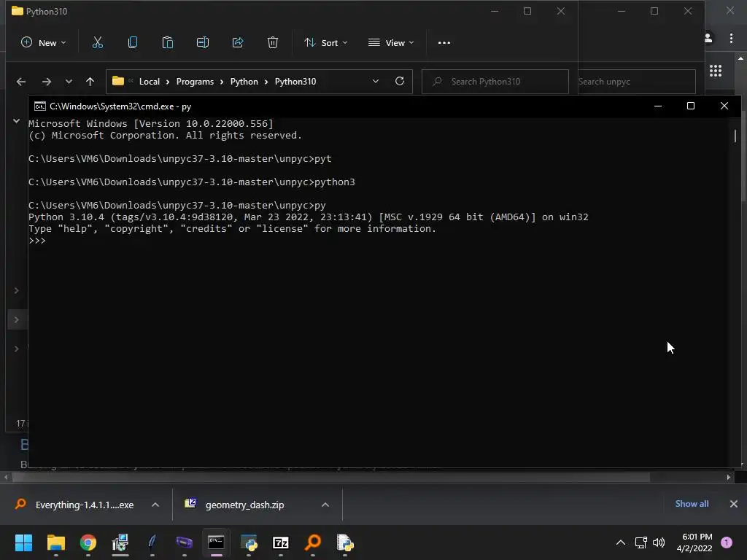This screenshot has height=560, width=747.
Task: Expand the address bar history dropdown
Action: click(x=376, y=82)
